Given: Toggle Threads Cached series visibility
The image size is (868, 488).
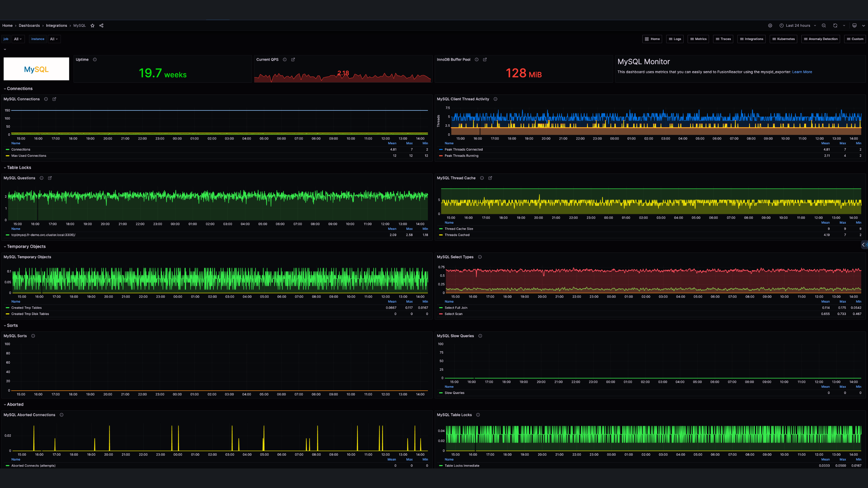Looking at the screenshot, I should pos(457,235).
